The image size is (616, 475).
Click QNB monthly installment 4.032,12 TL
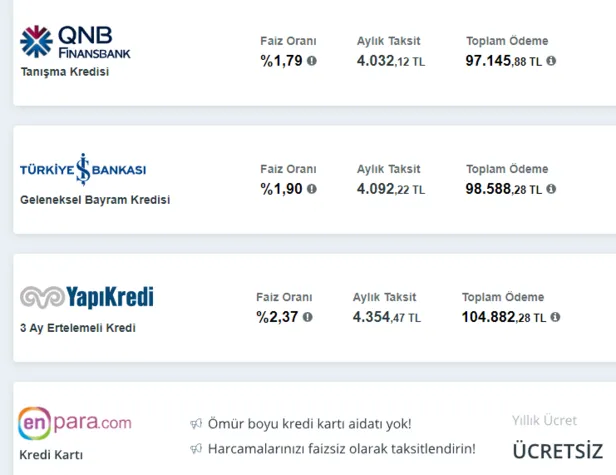coord(390,60)
